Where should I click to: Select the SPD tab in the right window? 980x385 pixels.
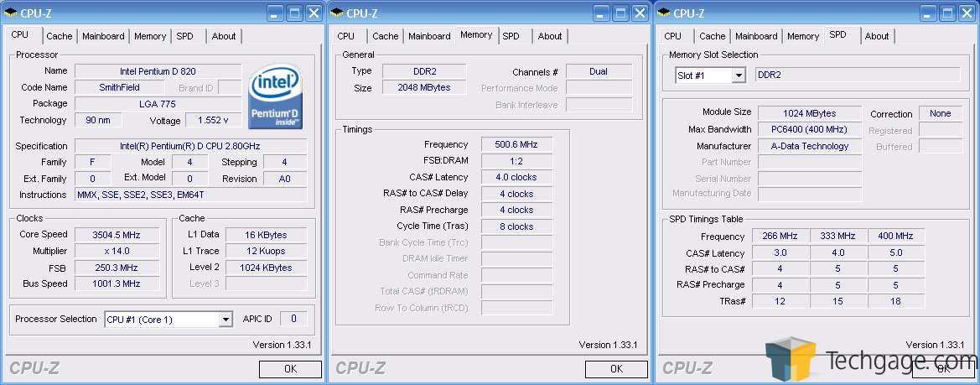pos(838,35)
